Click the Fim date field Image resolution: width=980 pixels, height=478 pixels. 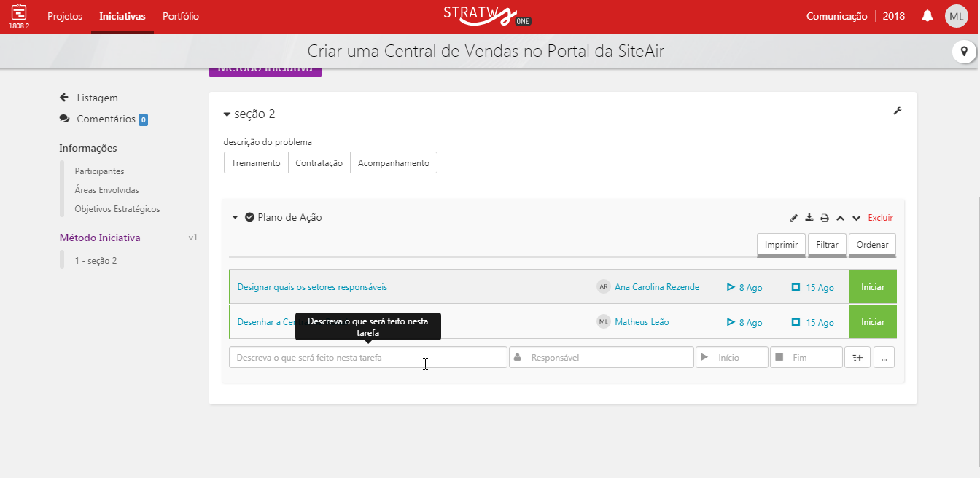pos(806,357)
